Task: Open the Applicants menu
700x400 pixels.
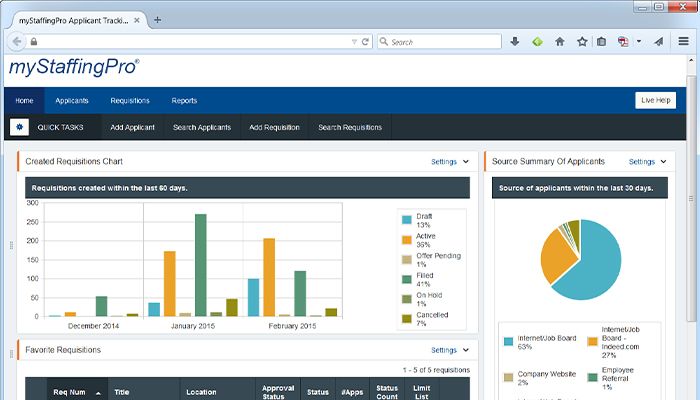Action: pos(72,100)
